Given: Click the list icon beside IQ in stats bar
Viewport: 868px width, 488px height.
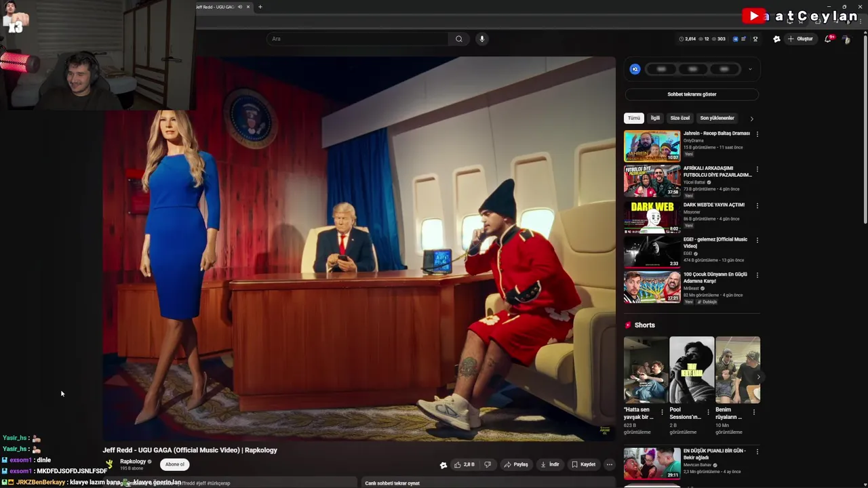Looking at the screenshot, I should 744,39.
